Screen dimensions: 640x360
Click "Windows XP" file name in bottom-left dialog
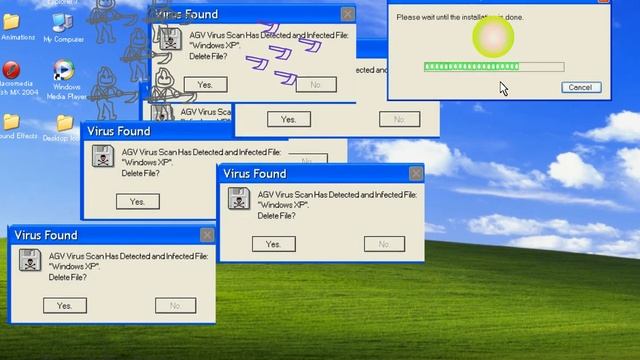pos(74,267)
